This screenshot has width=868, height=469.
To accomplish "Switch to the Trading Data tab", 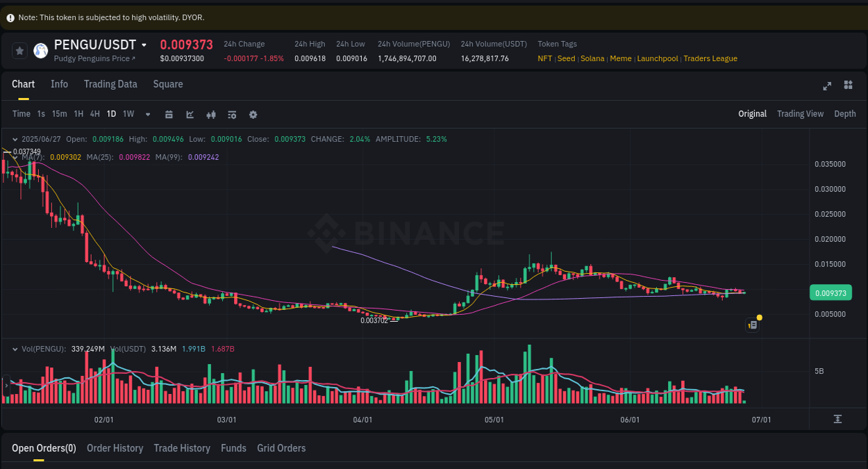I will 110,84.
